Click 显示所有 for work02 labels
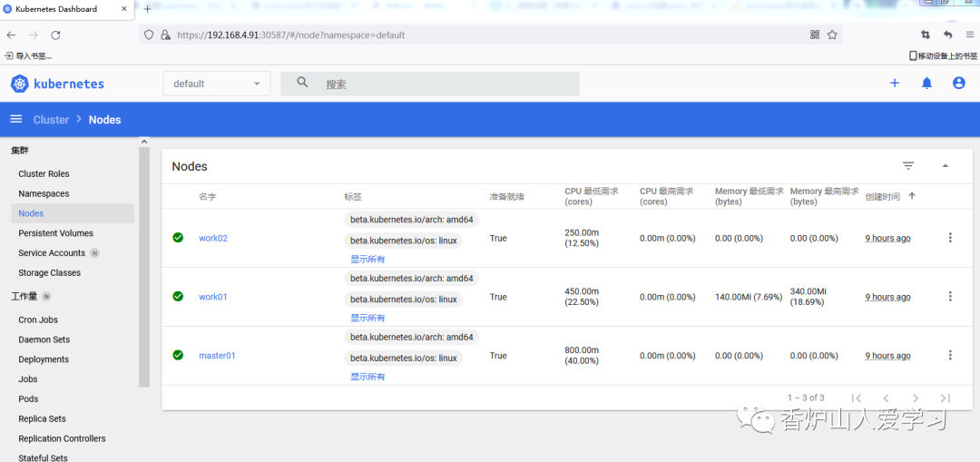This screenshot has width=980, height=462. tap(367, 259)
